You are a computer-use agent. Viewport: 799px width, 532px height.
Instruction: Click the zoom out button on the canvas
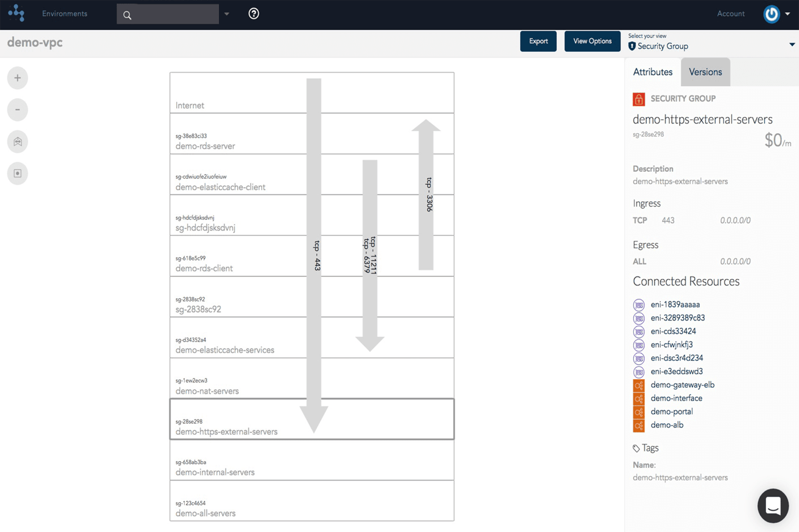pos(17,109)
